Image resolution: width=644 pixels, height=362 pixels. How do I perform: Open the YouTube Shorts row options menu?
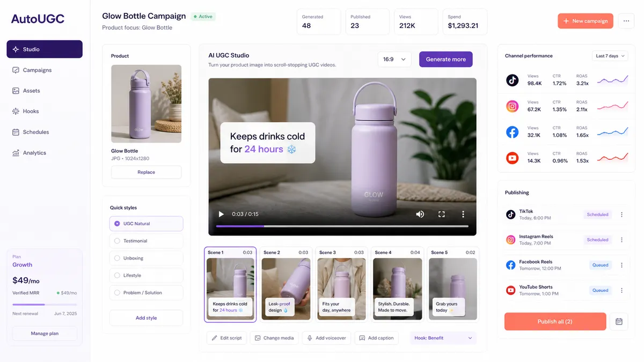pos(622,290)
